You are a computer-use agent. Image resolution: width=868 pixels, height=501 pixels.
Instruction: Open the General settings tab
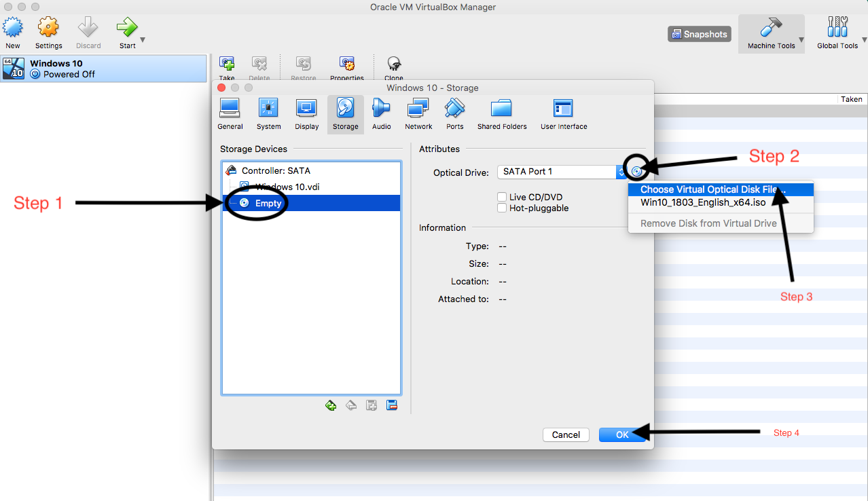tap(230, 114)
